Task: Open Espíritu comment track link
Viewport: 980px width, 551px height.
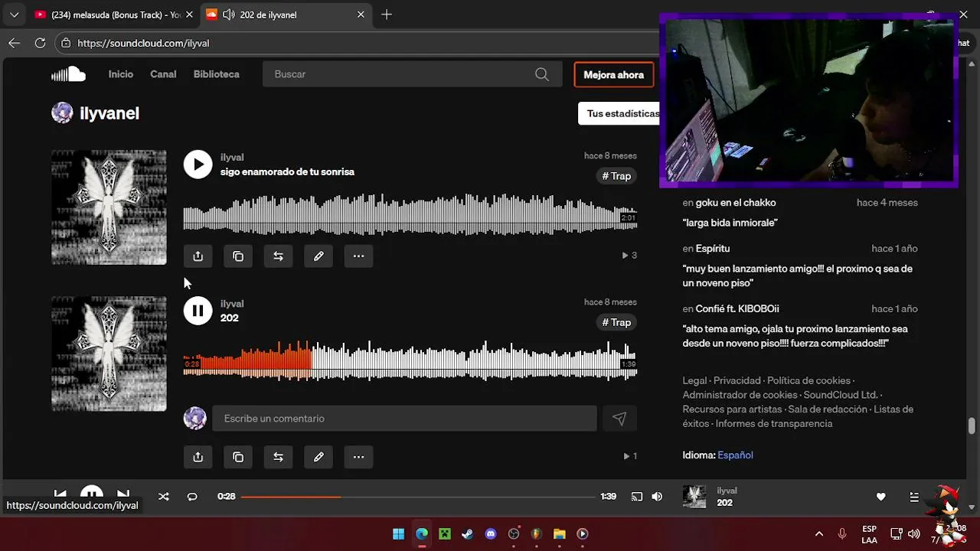Action: pos(713,249)
